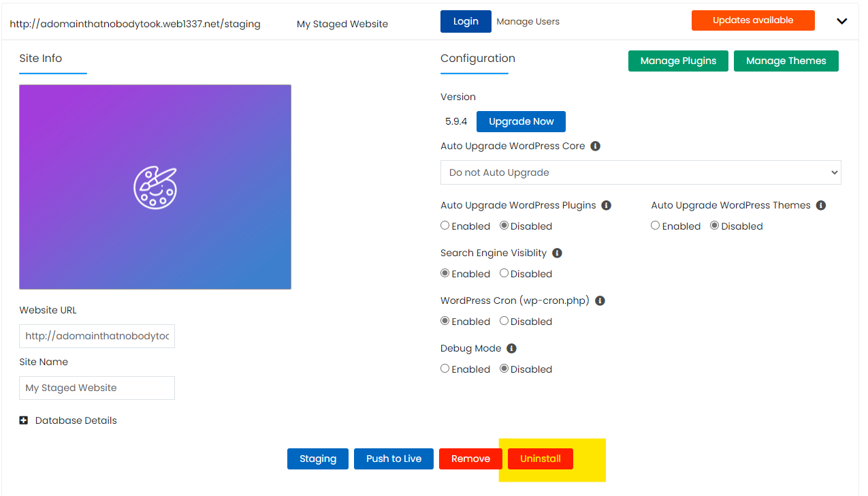
Task: Click info icon beside Auto Upgrade WordPress Plugins
Action: point(606,206)
